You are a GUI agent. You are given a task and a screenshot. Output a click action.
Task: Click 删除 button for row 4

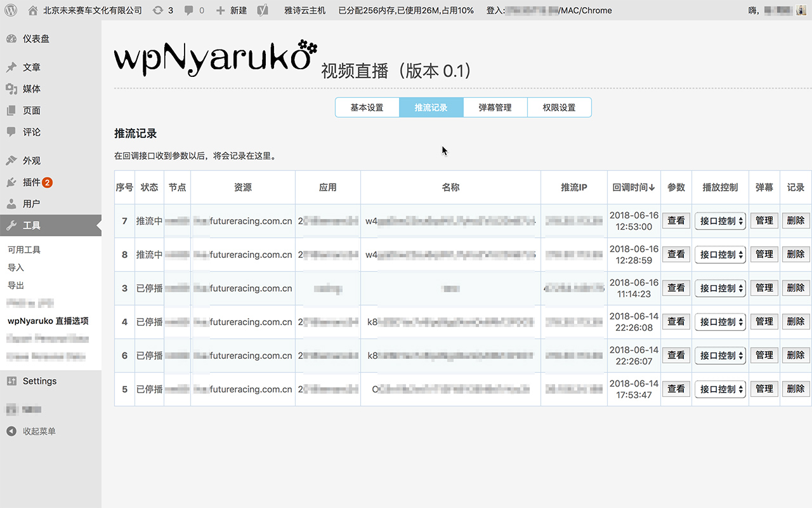[796, 321]
